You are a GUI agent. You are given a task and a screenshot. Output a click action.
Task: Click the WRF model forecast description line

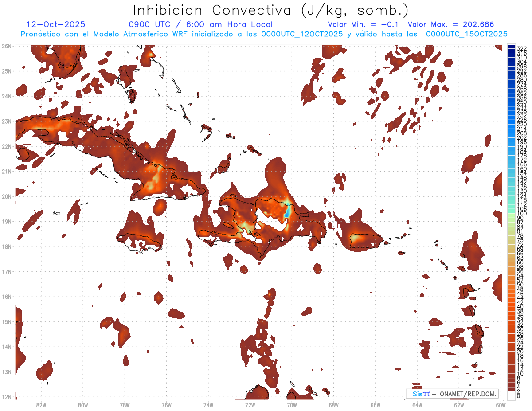click(264, 34)
